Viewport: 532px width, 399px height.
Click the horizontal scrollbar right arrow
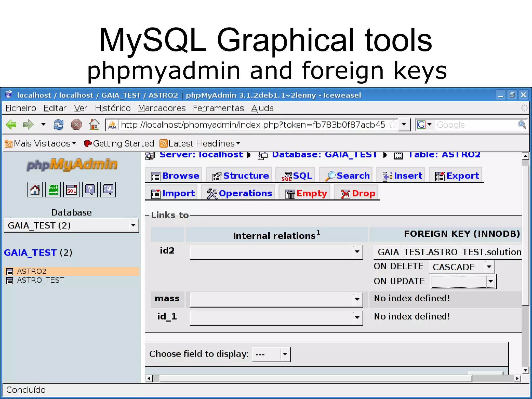(517, 378)
